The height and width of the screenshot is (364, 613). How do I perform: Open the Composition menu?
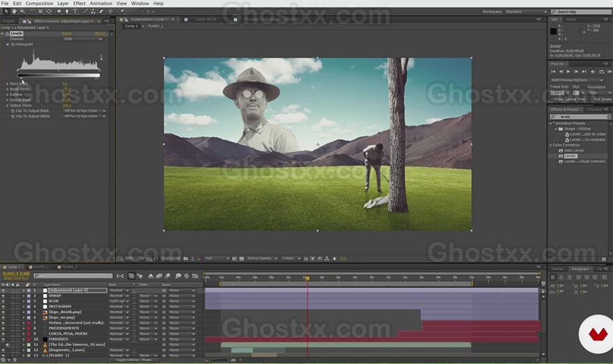pyautogui.click(x=39, y=3)
